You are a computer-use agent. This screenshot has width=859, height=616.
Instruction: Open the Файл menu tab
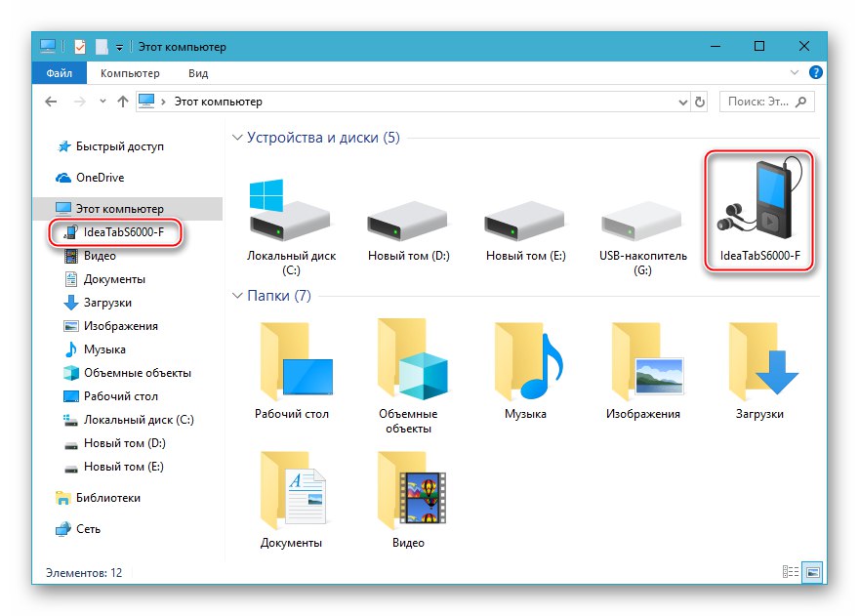(x=60, y=73)
